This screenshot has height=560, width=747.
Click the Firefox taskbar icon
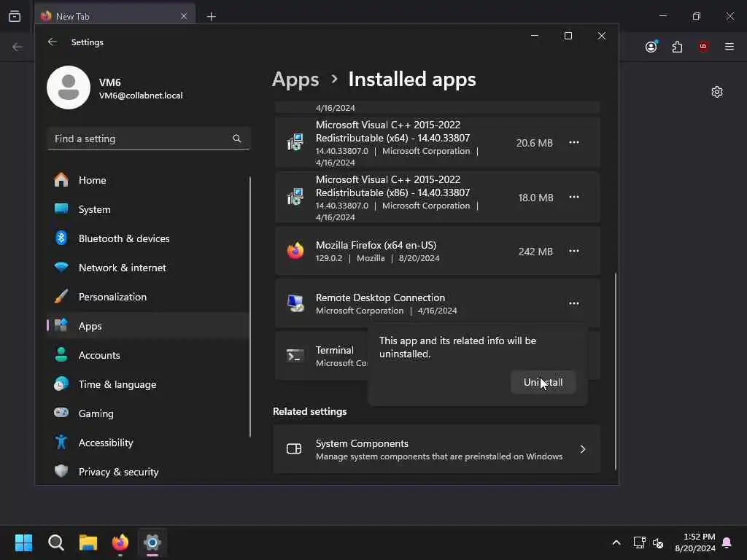click(x=120, y=542)
